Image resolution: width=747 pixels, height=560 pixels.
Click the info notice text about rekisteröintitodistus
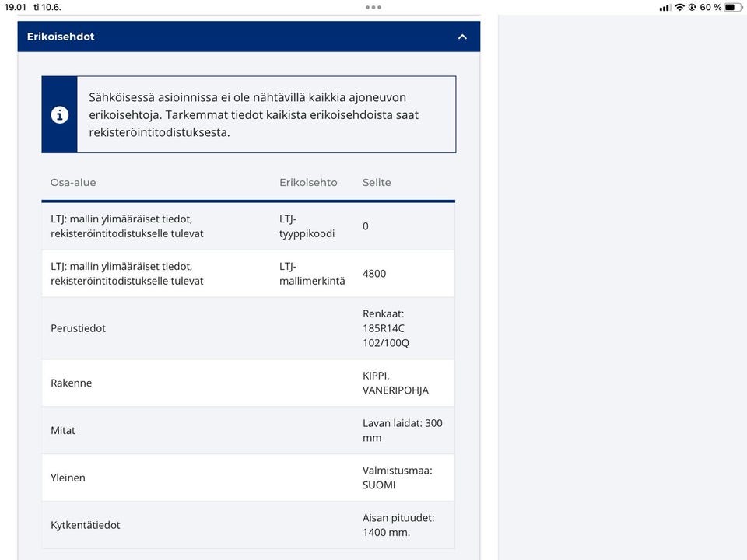(254, 115)
